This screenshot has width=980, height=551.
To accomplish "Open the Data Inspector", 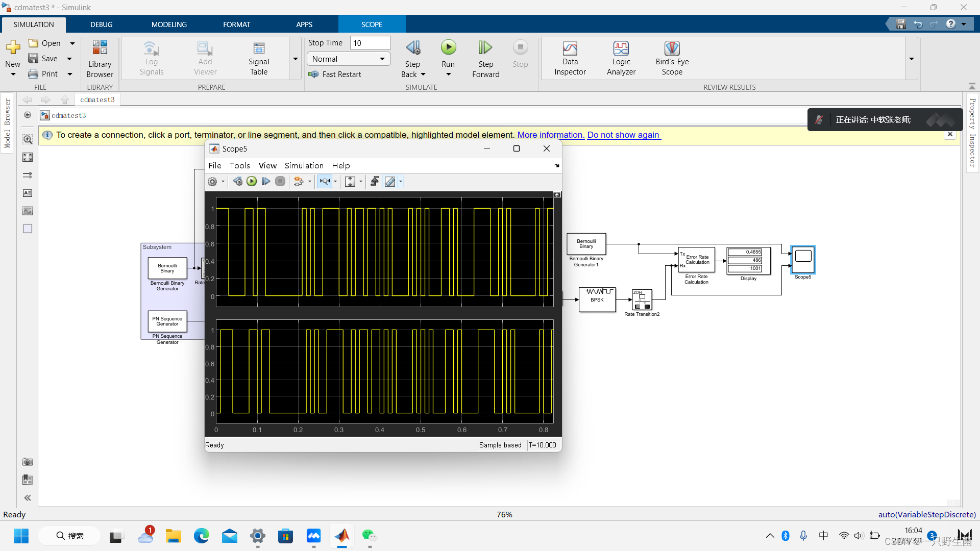I will click(570, 58).
